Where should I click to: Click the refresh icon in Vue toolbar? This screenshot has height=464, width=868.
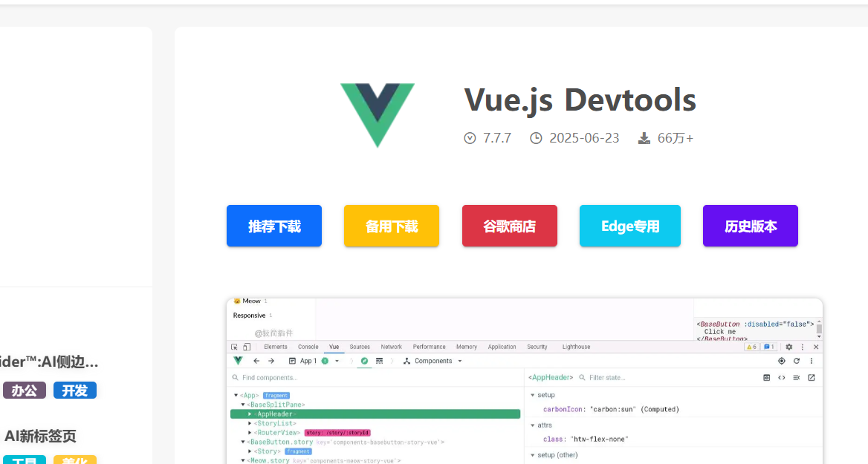point(797,361)
